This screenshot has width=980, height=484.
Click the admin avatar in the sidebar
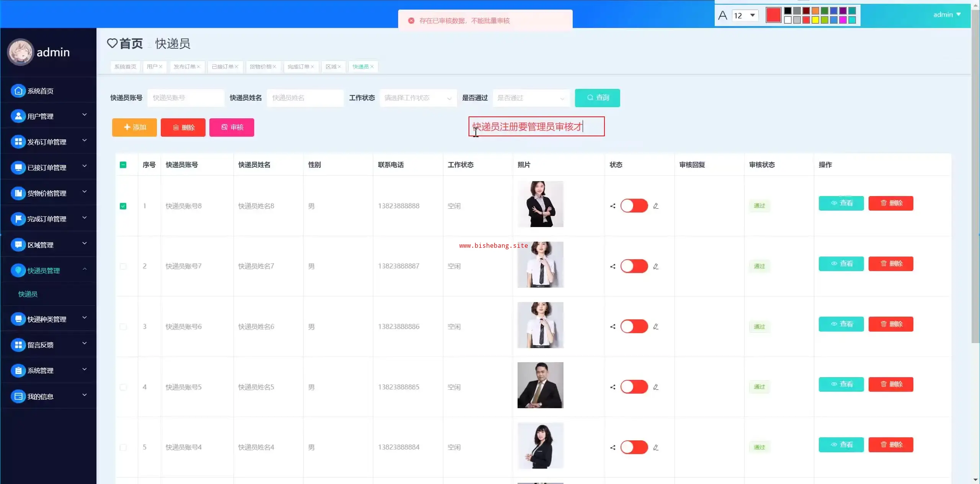click(21, 52)
